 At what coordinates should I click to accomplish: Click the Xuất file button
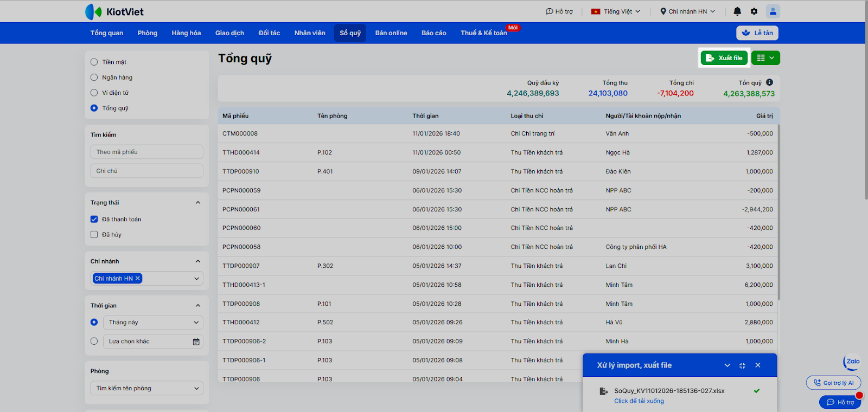tap(724, 58)
